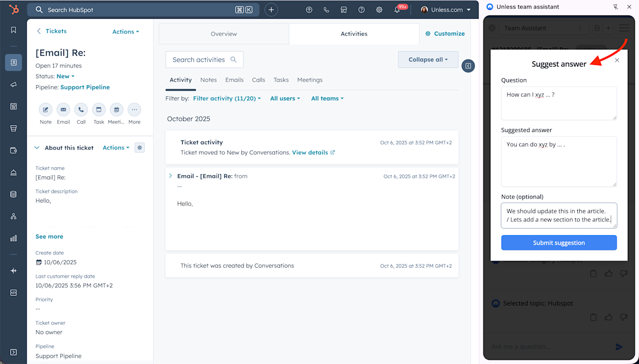Collapse the right sidebar with arrow toggle

point(468,66)
